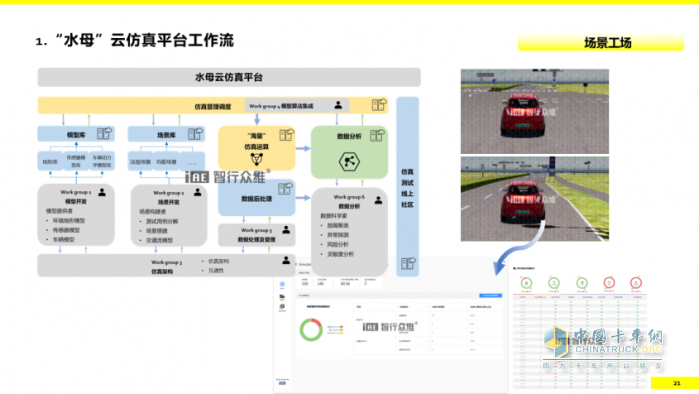Viewport: 699px width, 394px height.
Task: Click 功能场景 sub-box
Action: [166, 162]
